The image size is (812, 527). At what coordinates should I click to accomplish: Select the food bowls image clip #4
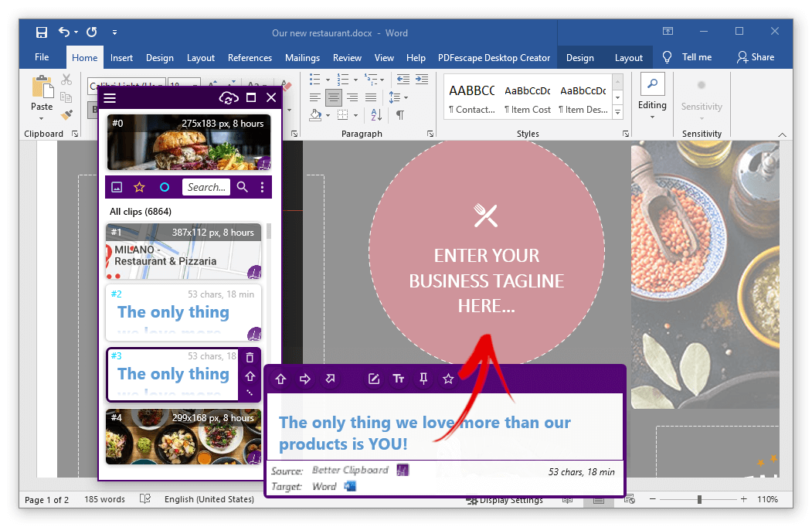pos(183,437)
